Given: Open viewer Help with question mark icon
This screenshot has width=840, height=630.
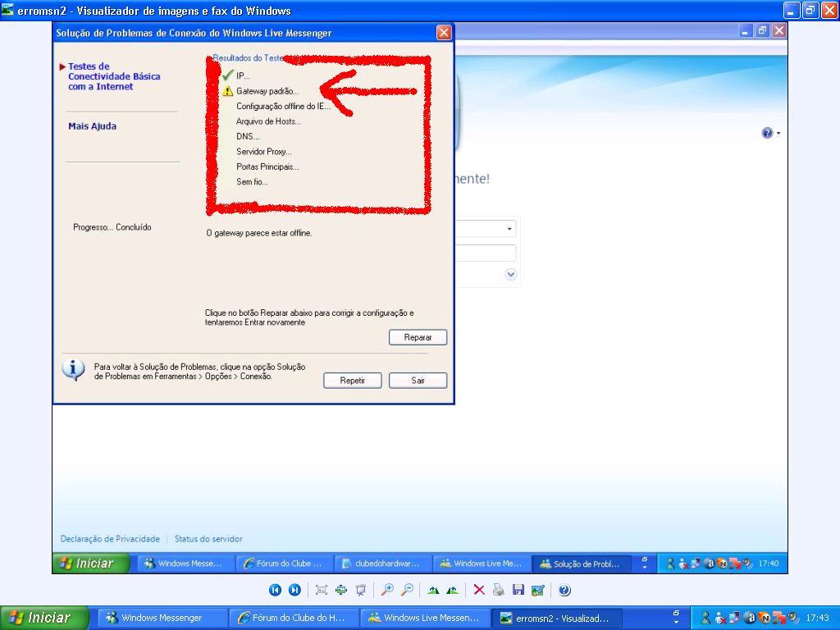Looking at the screenshot, I should coord(564,590).
